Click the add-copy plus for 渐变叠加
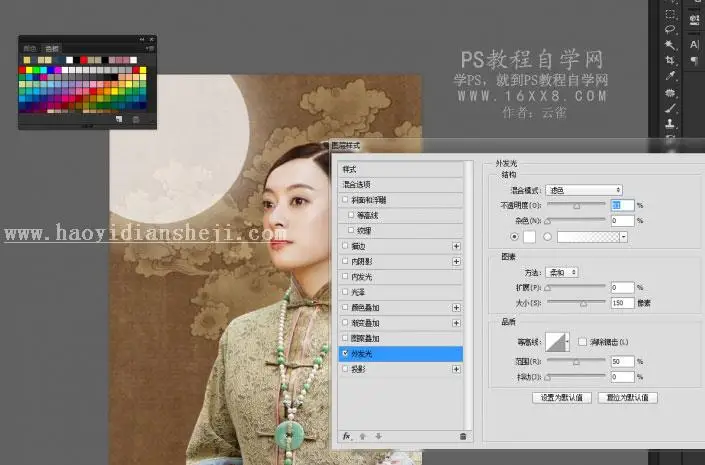The image size is (705, 465). click(456, 323)
